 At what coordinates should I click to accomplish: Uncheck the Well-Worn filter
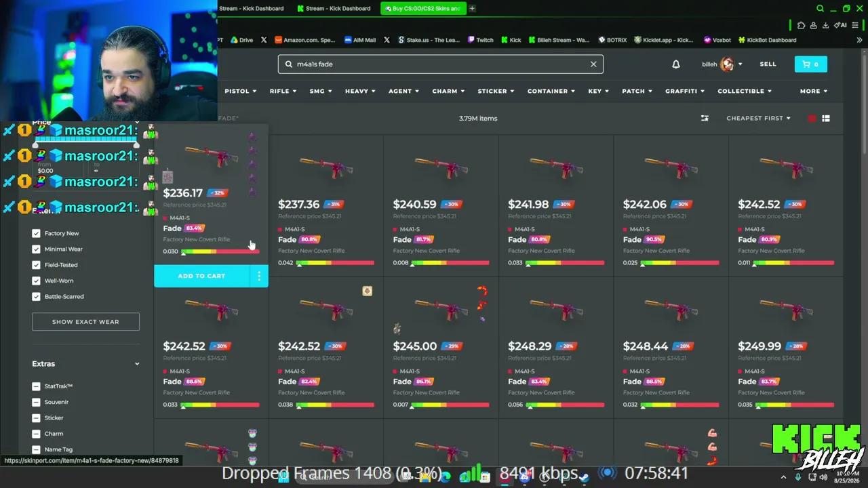[x=36, y=281]
